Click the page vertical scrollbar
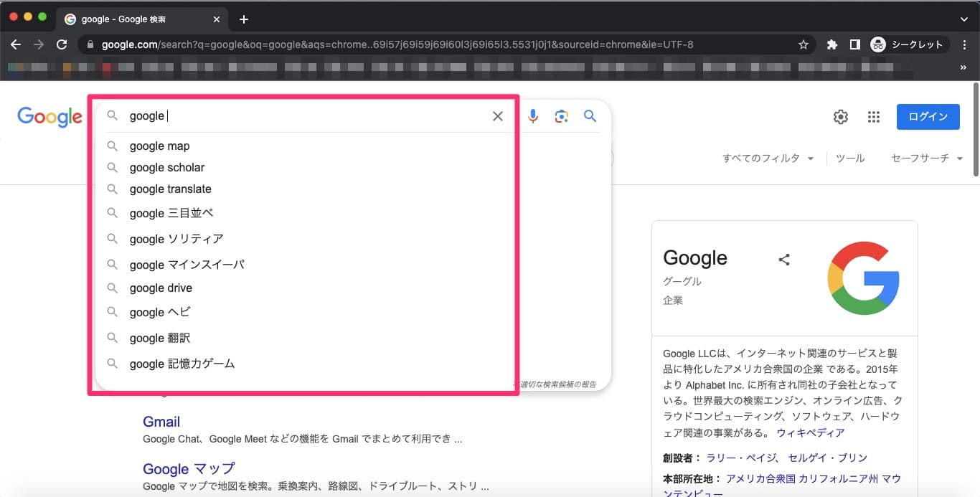 pyautogui.click(x=975, y=129)
